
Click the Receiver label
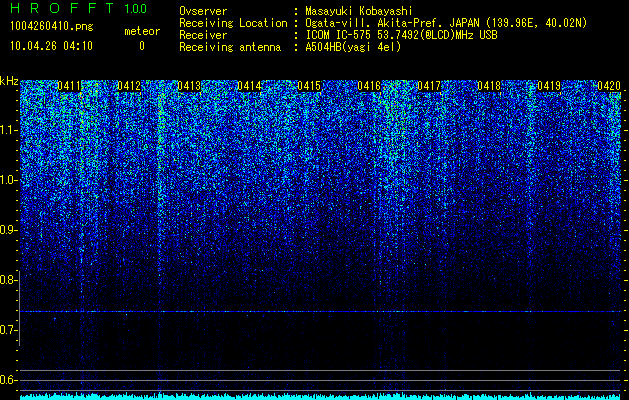coord(203,35)
